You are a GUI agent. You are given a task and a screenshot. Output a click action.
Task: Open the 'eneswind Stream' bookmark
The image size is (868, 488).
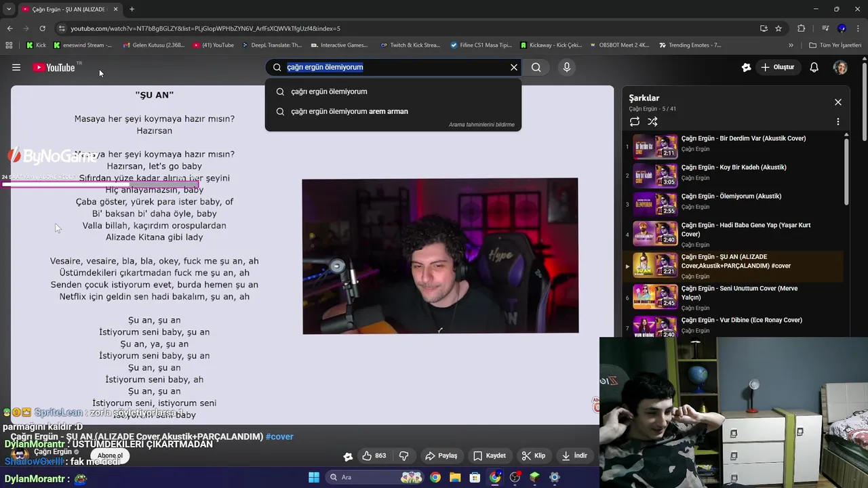click(x=82, y=45)
